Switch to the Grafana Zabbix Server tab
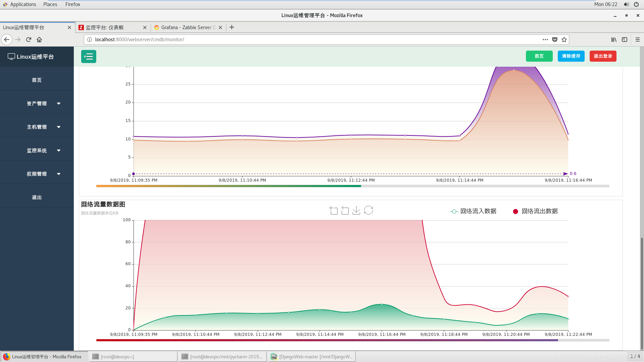 pos(186,27)
